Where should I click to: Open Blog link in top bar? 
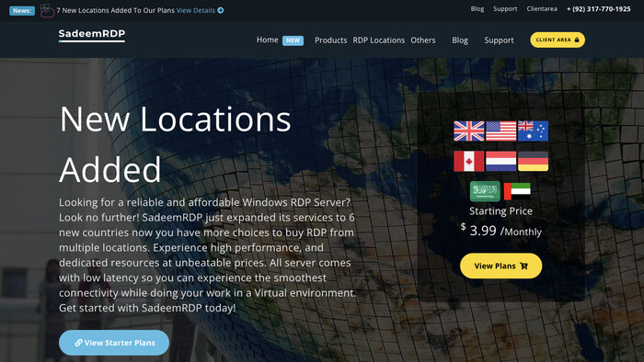coord(477,8)
